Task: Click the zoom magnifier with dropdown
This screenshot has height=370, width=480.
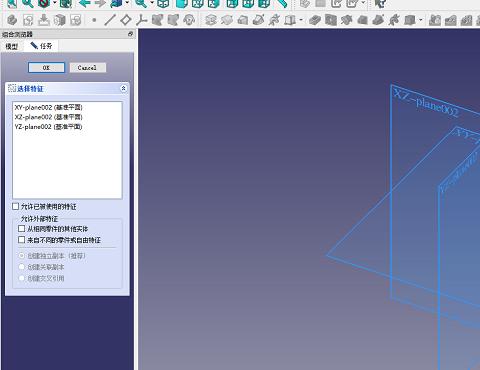Action: click(x=141, y=3)
